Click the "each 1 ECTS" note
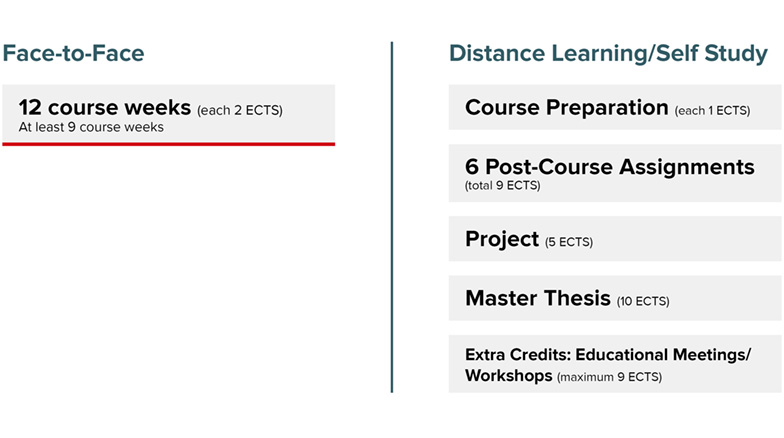Screen dimensions: 784x438 pos(712,110)
